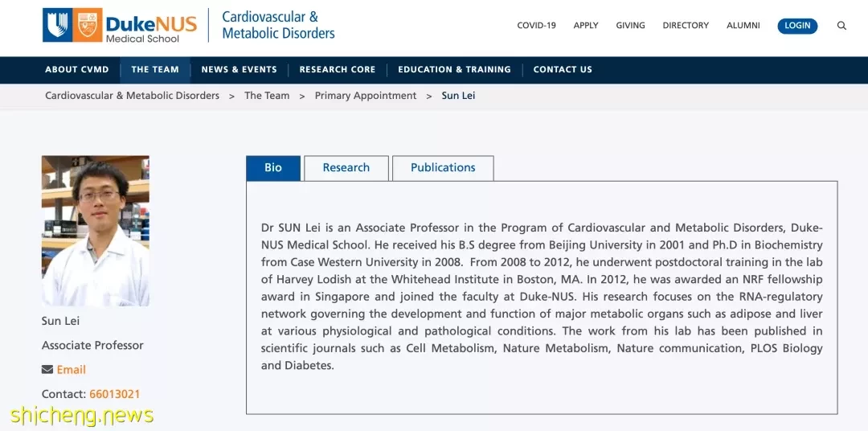Click The Team breadcrumb link

coord(267,96)
